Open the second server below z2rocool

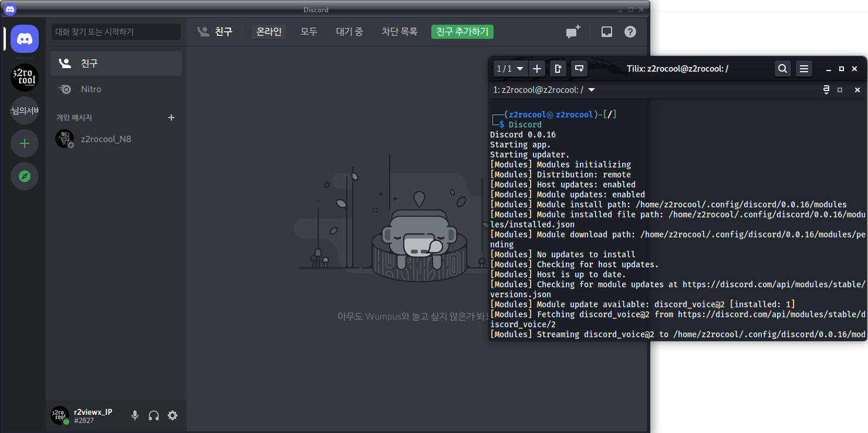(25, 110)
